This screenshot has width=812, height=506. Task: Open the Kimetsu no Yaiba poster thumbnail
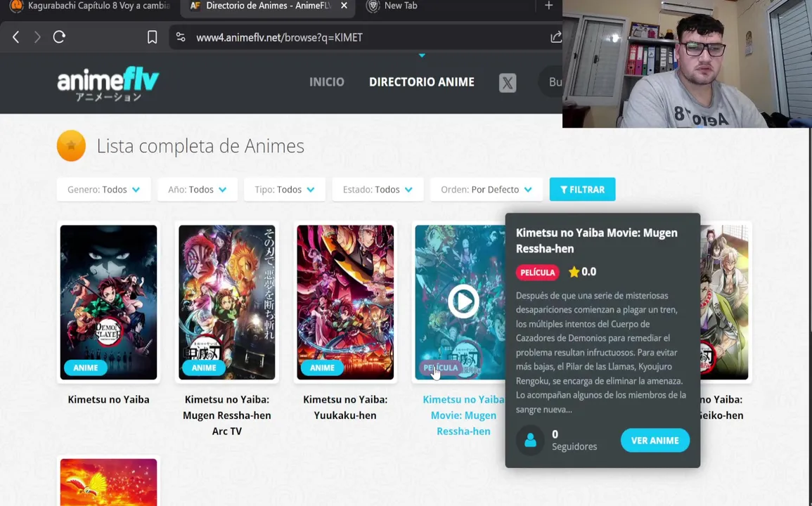pos(108,302)
